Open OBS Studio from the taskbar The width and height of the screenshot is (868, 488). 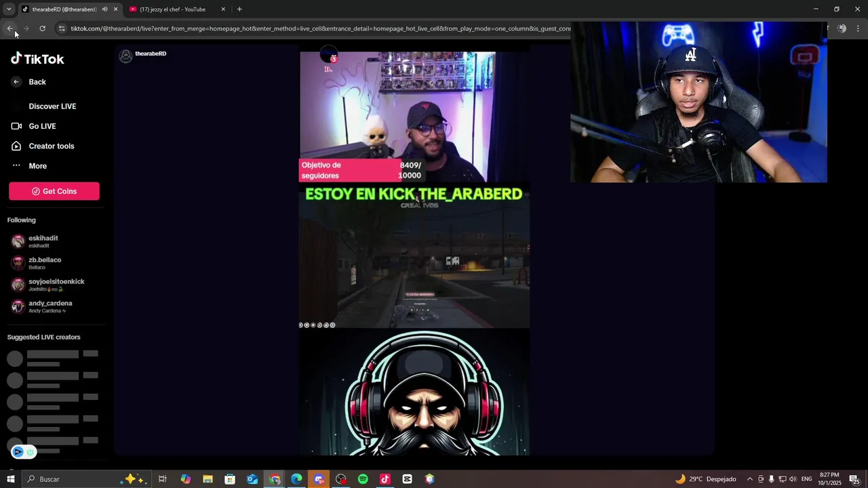[x=341, y=479]
